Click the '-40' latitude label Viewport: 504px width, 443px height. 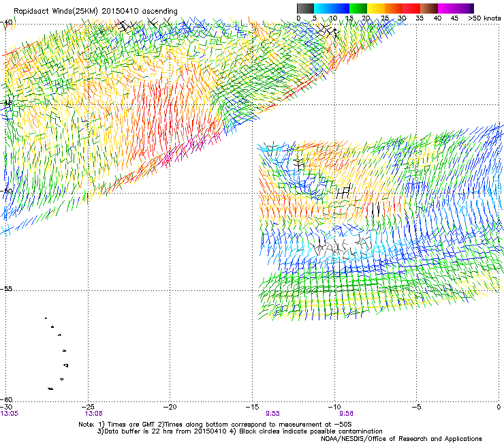tap(6, 22)
